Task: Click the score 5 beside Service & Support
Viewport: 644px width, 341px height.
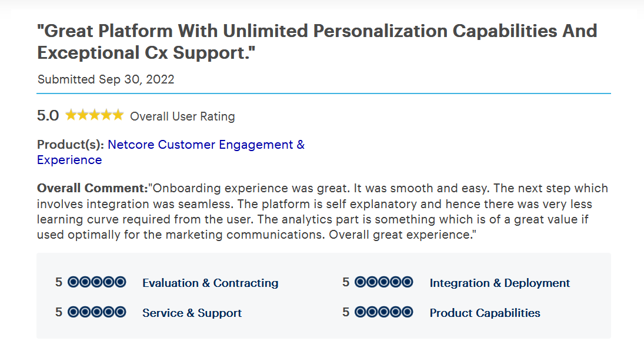Action: coord(59,312)
